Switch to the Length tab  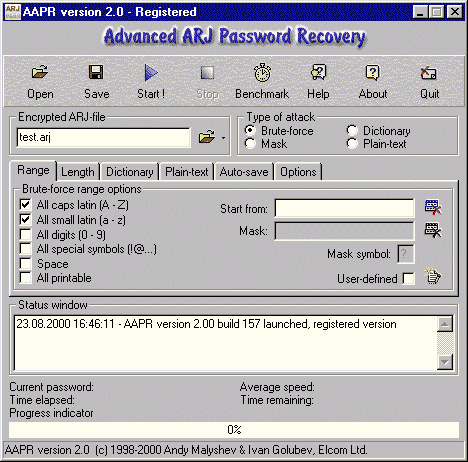(78, 172)
